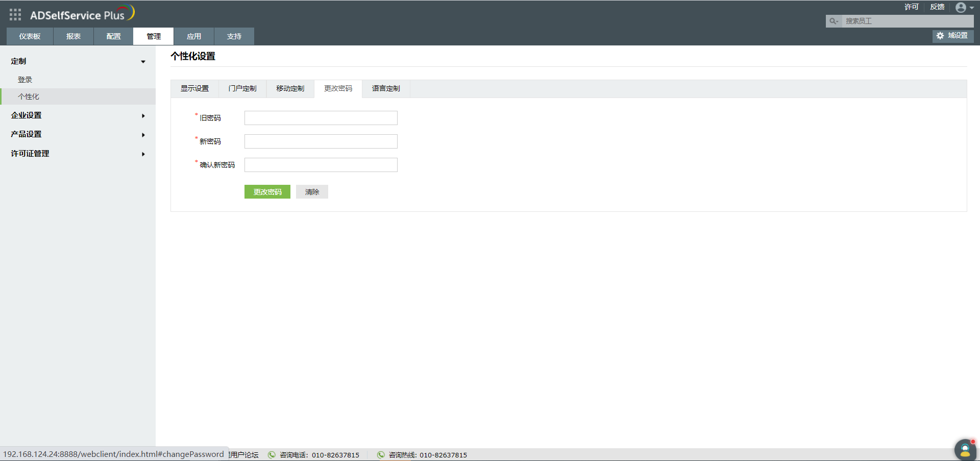
Task: Click the 咨询热线: 010-82637815 text
Action: 428,455
